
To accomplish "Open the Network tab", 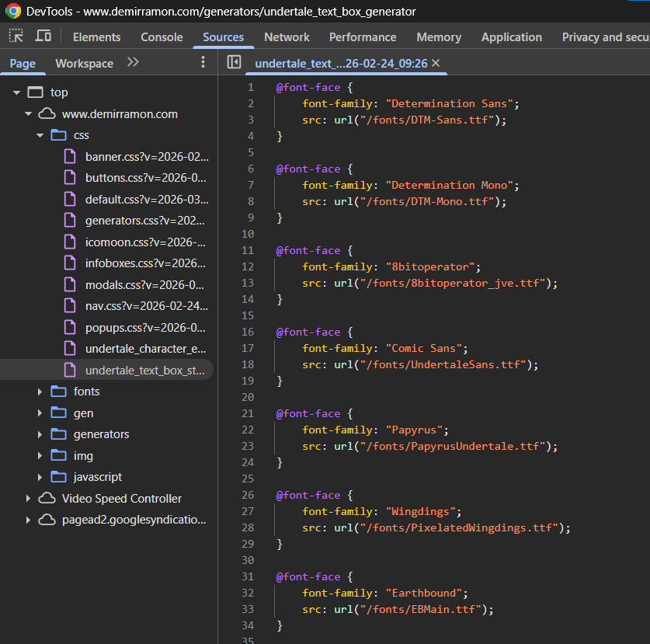I will pyautogui.click(x=287, y=37).
